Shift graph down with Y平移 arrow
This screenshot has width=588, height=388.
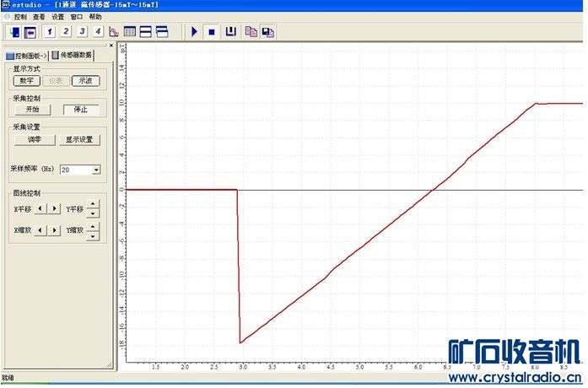tap(93, 213)
